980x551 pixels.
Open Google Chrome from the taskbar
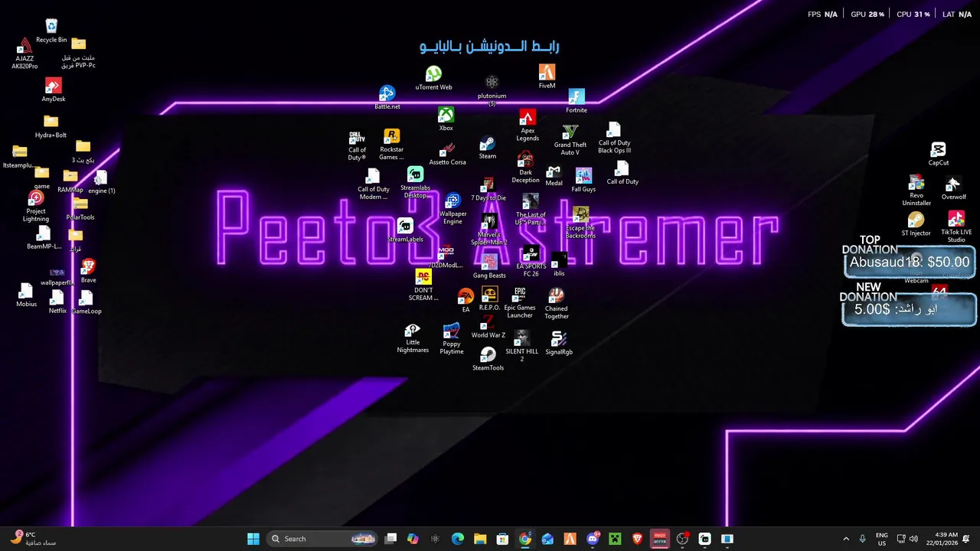525,539
